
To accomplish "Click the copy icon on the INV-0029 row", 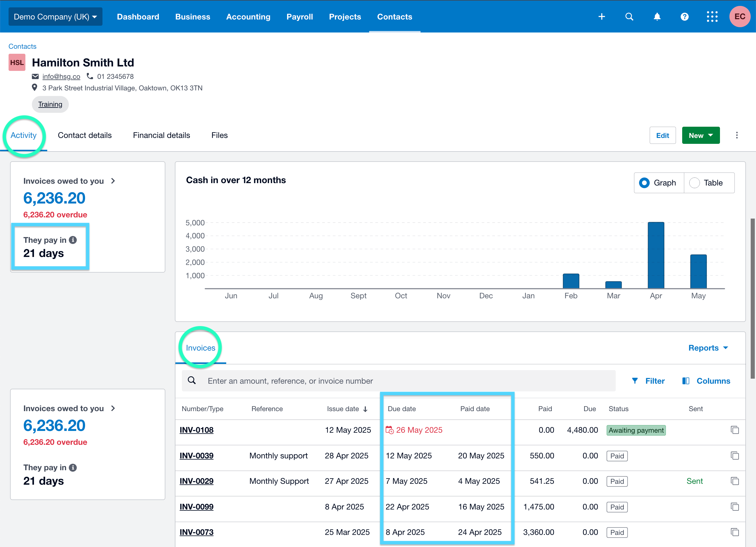I will (x=735, y=481).
